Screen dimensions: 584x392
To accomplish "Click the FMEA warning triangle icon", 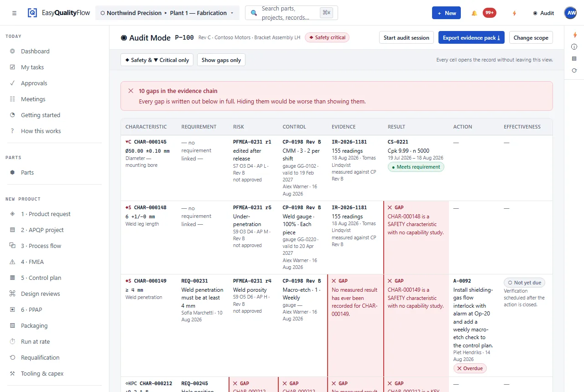I will pyautogui.click(x=12, y=262).
